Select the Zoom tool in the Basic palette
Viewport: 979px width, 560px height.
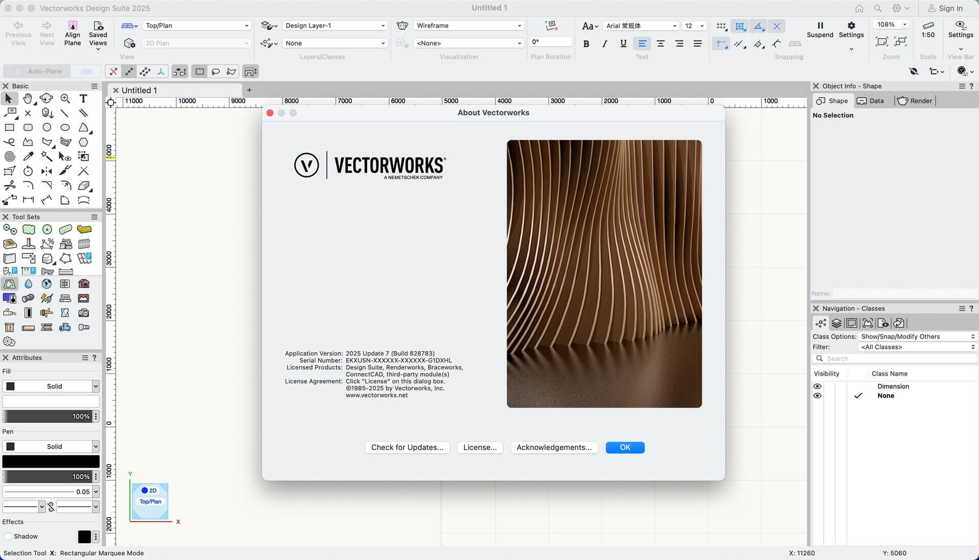(x=65, y=98)
